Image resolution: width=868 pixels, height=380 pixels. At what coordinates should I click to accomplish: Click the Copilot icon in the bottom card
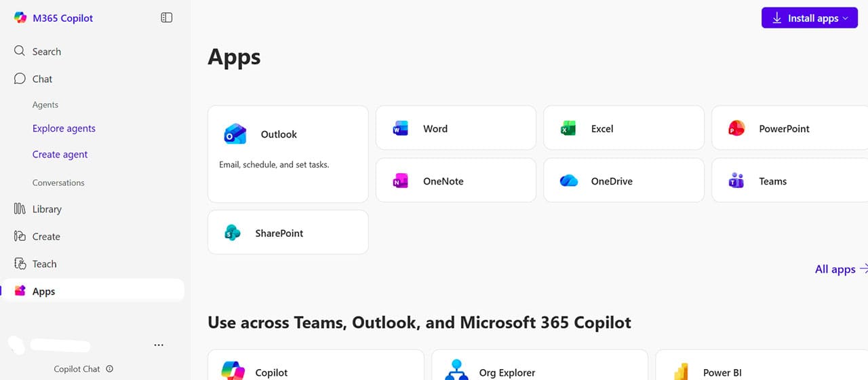click(233, 370)
